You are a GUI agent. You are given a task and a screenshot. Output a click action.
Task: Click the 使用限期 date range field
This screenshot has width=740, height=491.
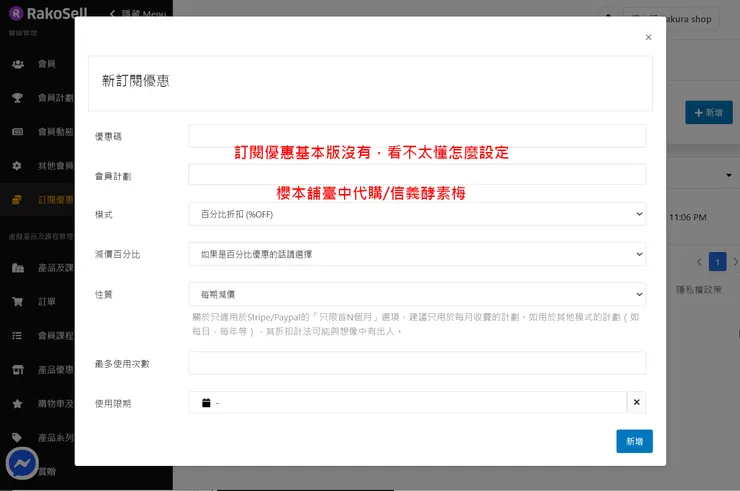coord(408,403)
